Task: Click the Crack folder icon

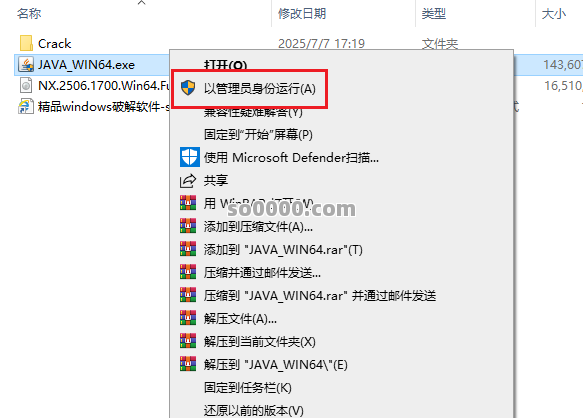Action: coord(26,43)
